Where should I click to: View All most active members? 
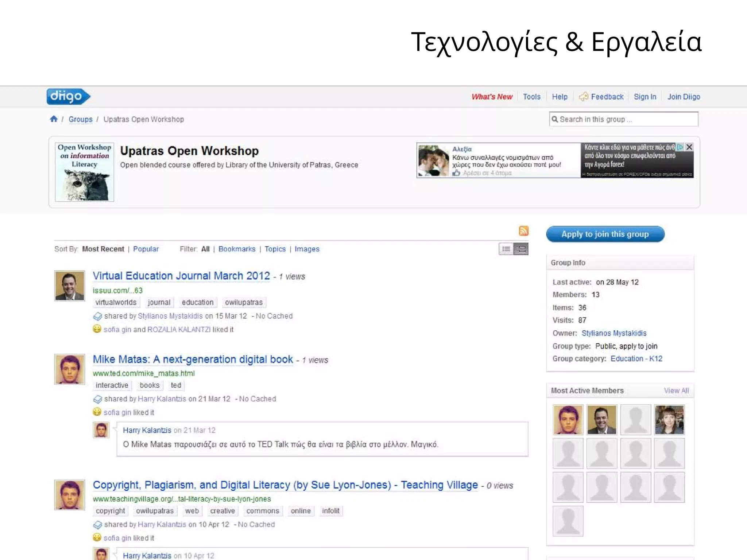point(676,390)
